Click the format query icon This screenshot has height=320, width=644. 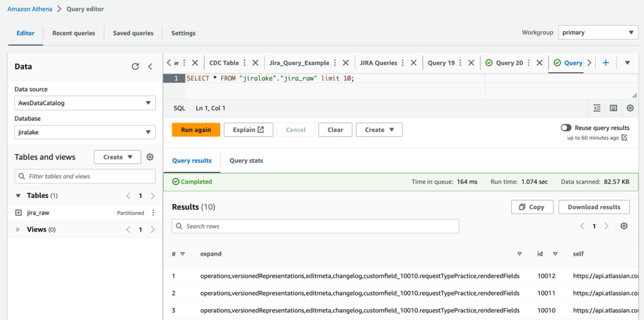[x=597, y=108]
